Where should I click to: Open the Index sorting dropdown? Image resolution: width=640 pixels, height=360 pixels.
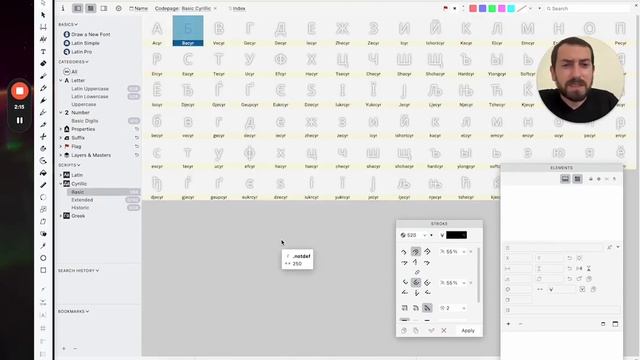coord(237,8)
